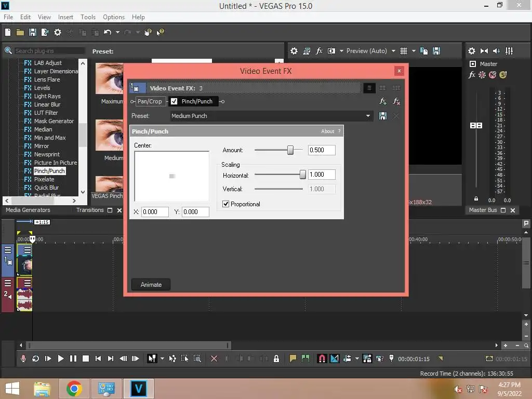Open the Overlays dropdown arrow
Screen dimensions: 532x399
[x=414, y=51]
